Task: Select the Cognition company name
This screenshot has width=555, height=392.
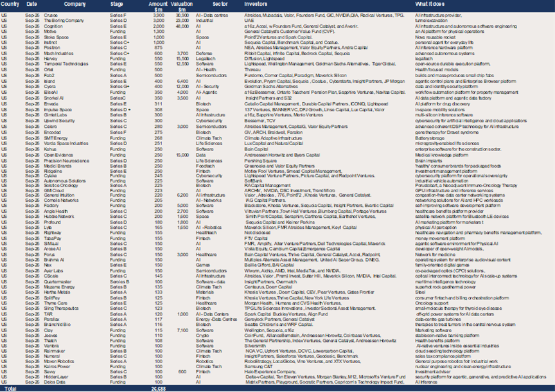Action: coord(53,26)
